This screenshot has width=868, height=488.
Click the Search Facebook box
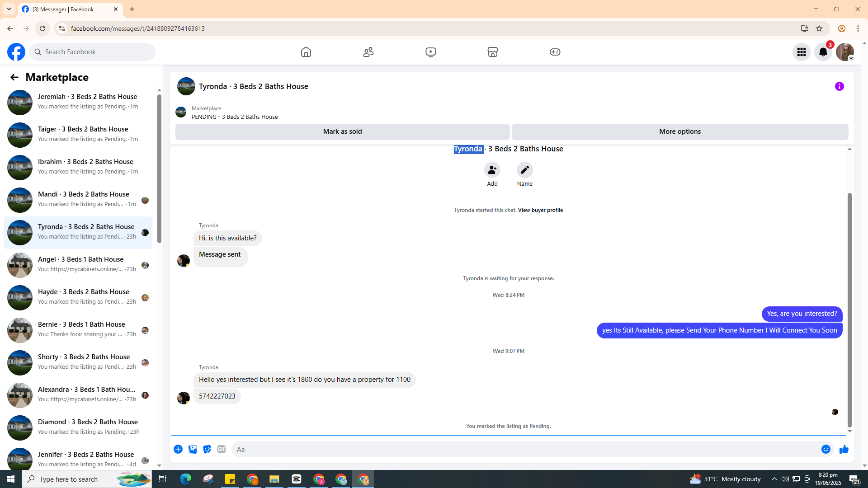[92, 52]
